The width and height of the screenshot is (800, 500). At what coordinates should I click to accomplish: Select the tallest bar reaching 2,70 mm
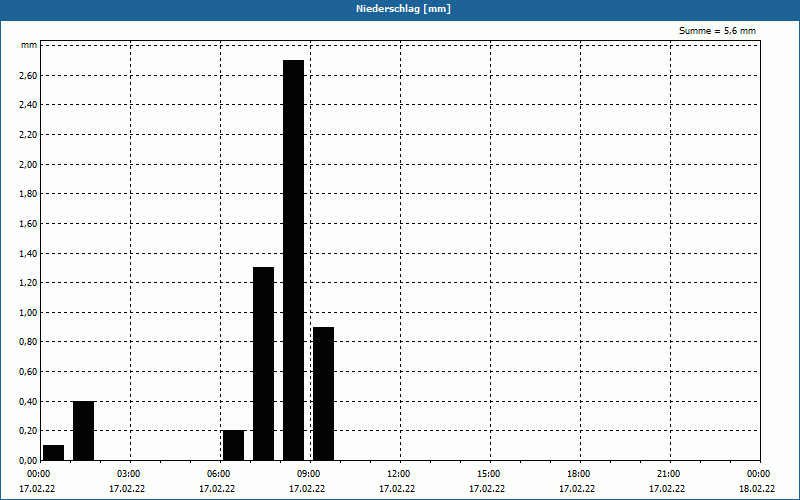(x=293, y=260)
